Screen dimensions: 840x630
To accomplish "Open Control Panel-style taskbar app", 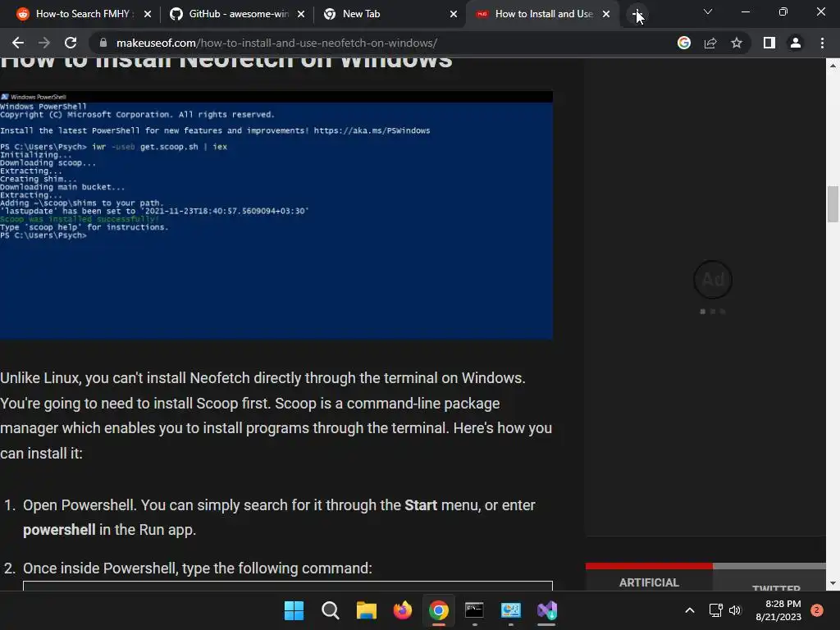I will [x=511, y=610].
